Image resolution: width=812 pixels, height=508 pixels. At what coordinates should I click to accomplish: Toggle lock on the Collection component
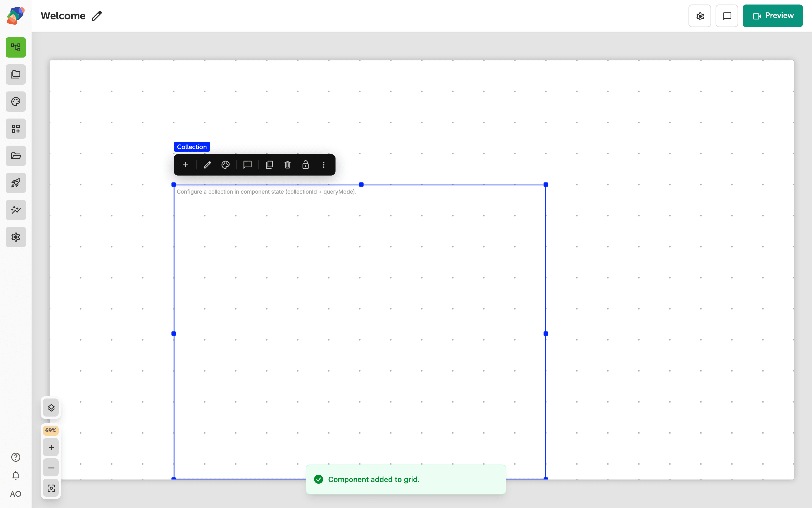[305, 165]
